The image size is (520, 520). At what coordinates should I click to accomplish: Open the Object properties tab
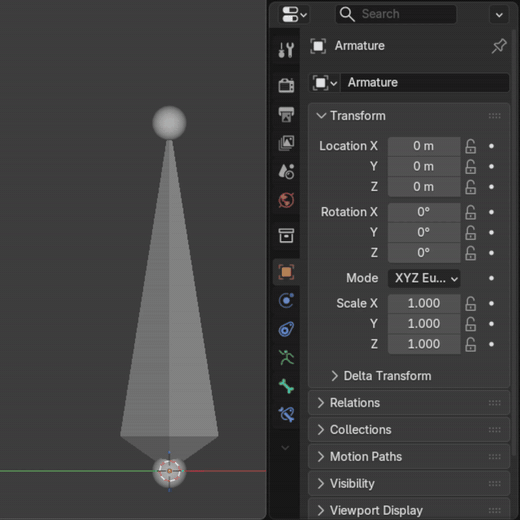pyautogui.click(x=286, y=272)
